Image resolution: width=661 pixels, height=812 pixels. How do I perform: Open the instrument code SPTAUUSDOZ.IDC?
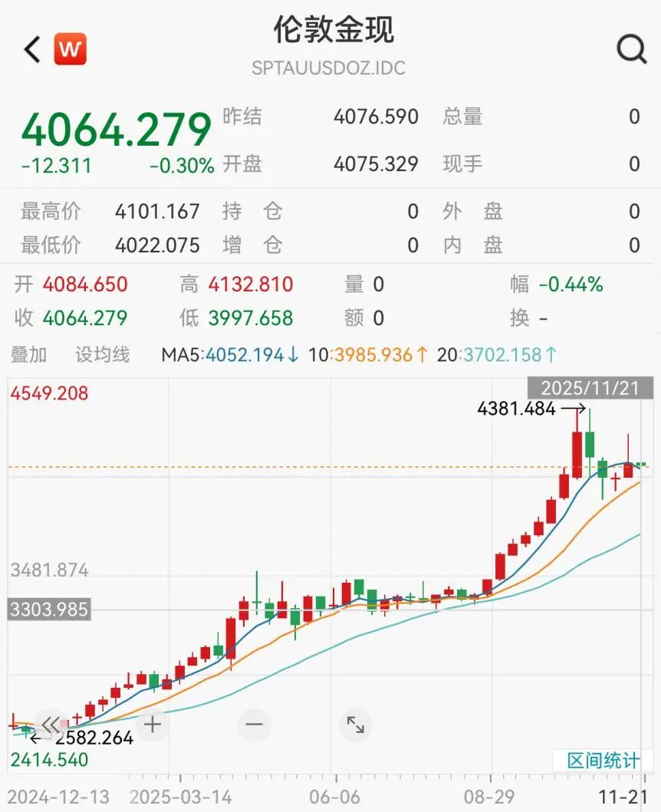(x=330, y=68)
